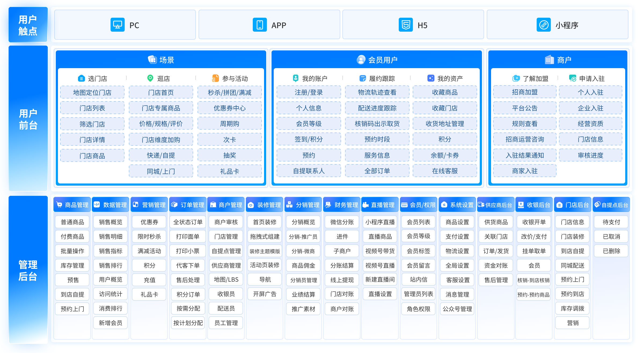Click the 直播管理 camera icon

(x=365, y=205)
